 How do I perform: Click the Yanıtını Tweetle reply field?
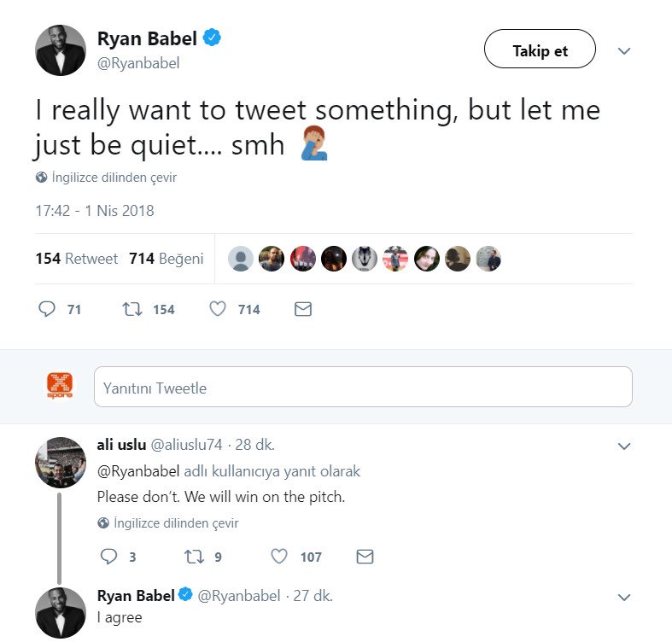click(x=363, y=388)
